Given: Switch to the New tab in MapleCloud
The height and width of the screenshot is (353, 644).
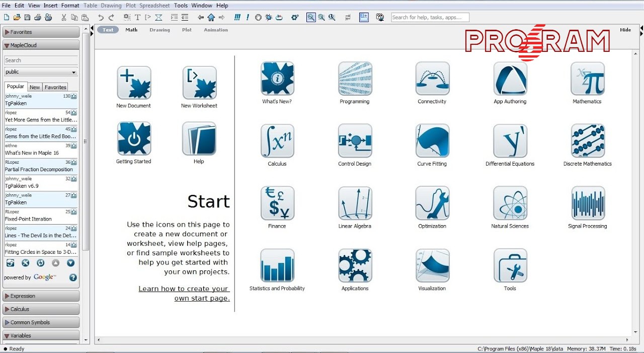Looking at the screenshot, I should tap(35, 87).
